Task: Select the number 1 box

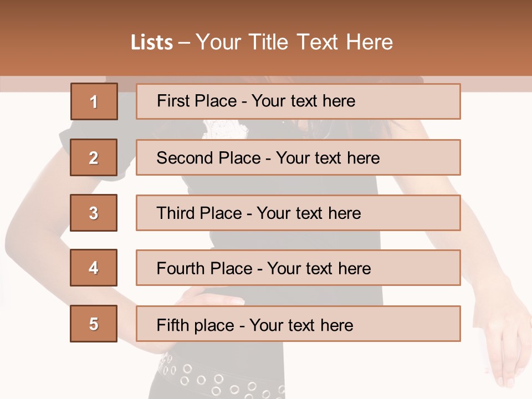Action: [x=94, y=101]
